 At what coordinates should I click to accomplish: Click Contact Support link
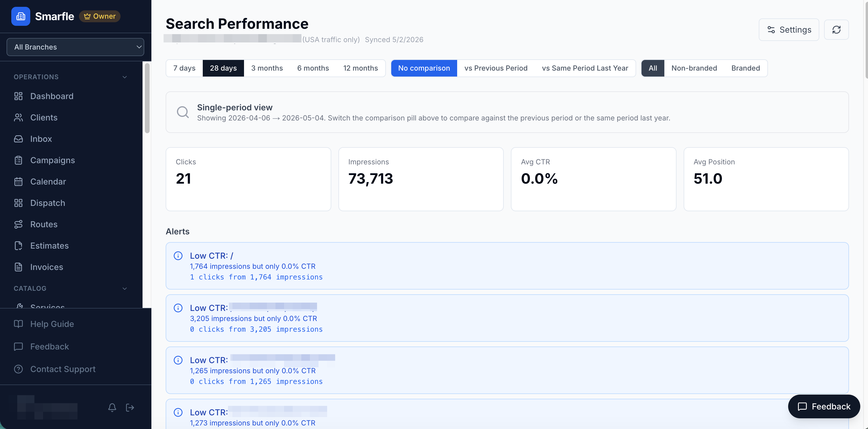point(63,369)
